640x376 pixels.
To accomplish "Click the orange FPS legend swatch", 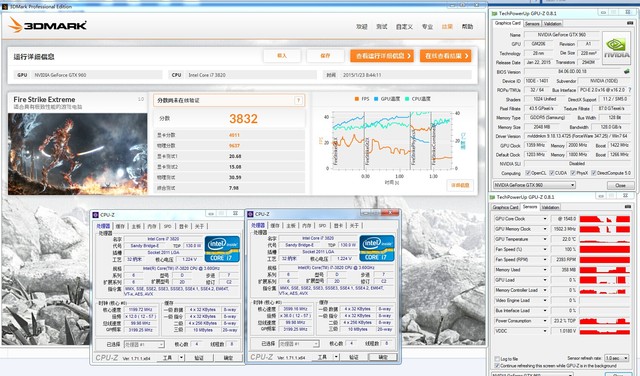I will pyautogui.click(x=357, y=99).
